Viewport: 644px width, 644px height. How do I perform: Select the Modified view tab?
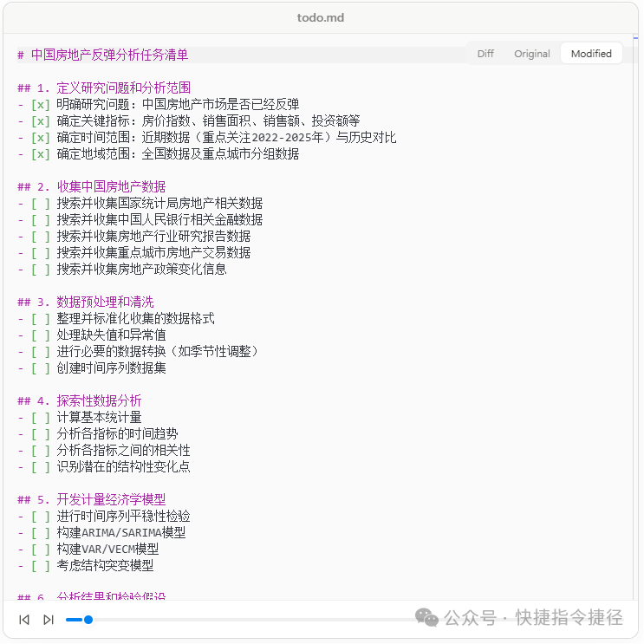pos(591,54)
